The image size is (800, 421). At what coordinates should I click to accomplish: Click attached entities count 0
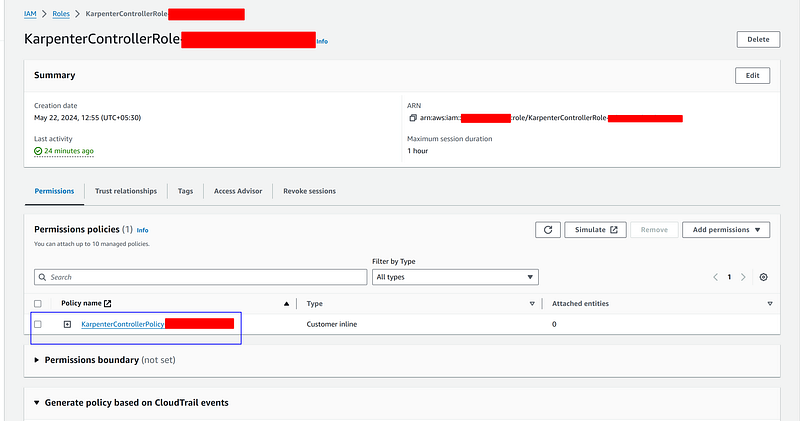[x=554, y=324]
